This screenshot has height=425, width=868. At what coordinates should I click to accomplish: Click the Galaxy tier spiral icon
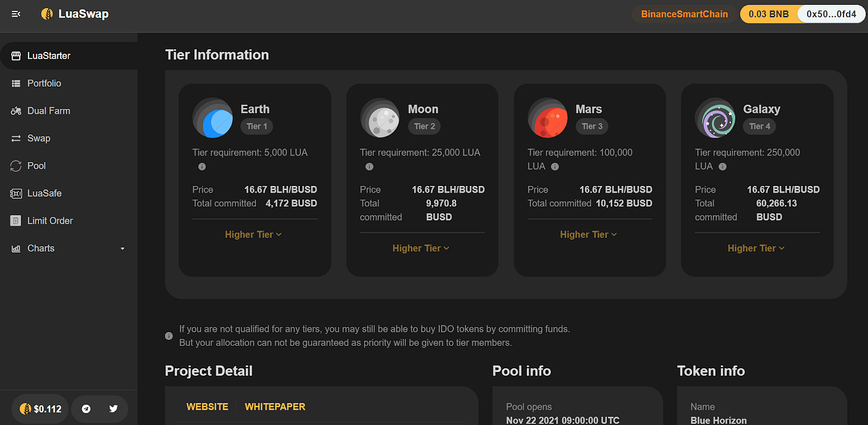tap(715, 118)
